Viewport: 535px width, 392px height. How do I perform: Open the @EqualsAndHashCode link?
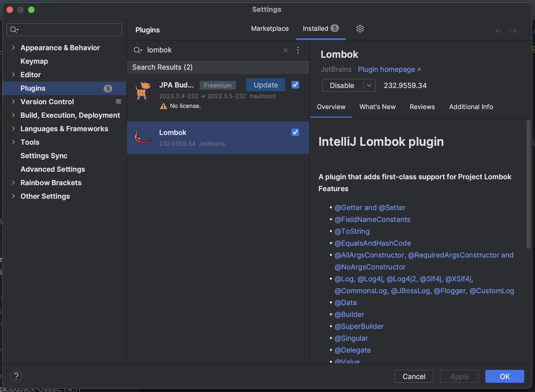(x=373, y=243)
